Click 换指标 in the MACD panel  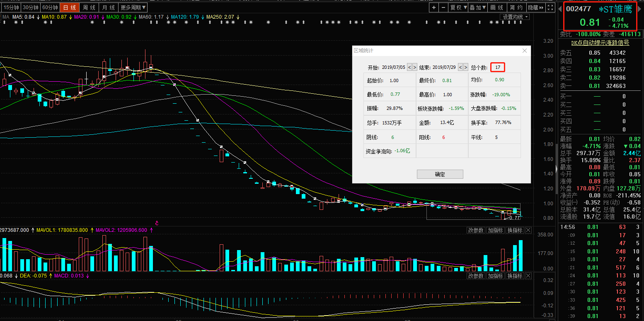515,276
